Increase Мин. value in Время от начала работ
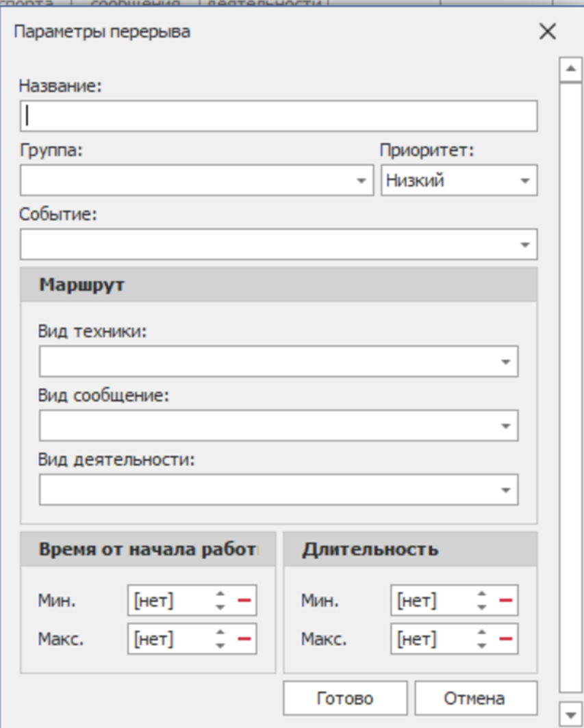The height and width of the screenshot is (728, 584). click(220, 595)
